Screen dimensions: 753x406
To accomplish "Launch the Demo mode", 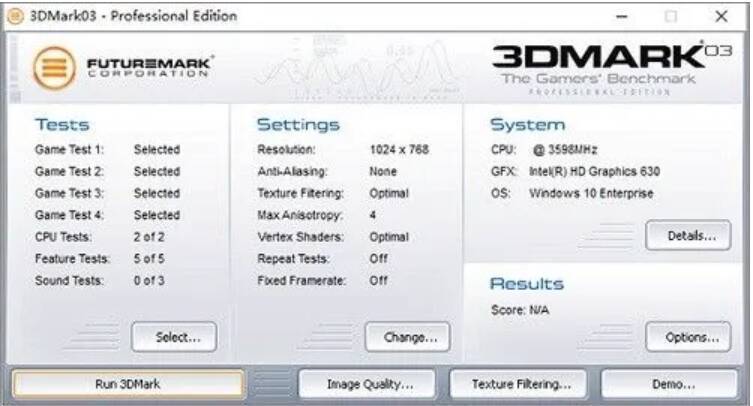I will [669, 384].
